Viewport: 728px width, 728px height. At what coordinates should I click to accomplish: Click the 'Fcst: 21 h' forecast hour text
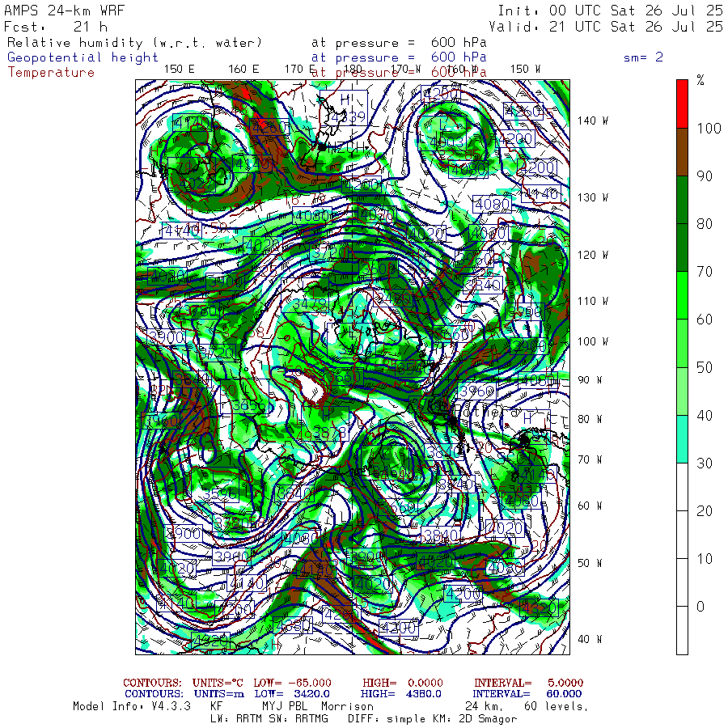pyautogui.click(x=56, y=27)
